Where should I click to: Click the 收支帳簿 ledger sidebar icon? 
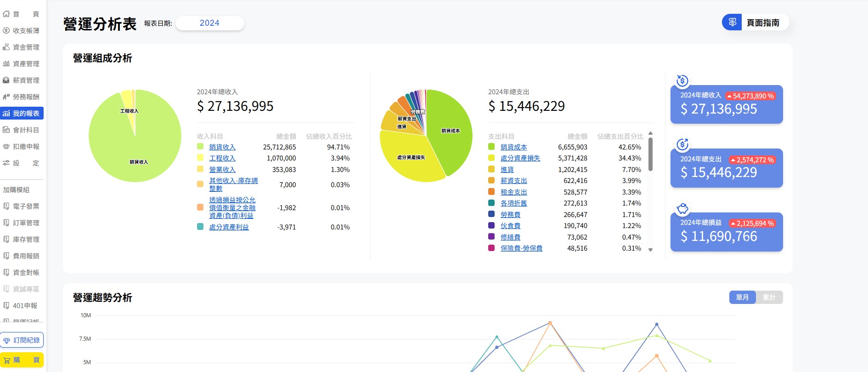(x=6, y=31)
